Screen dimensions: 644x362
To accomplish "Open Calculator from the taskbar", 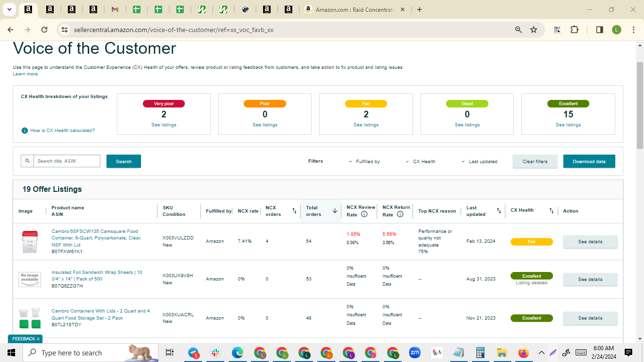I will 480,353.
